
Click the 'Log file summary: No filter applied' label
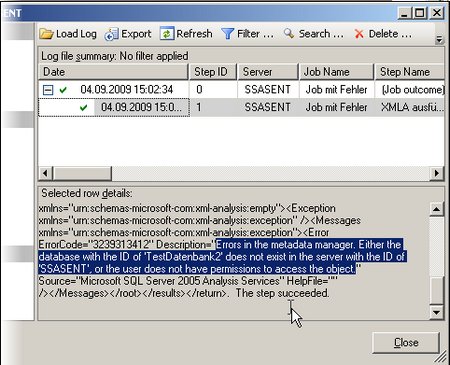(115, 56)
